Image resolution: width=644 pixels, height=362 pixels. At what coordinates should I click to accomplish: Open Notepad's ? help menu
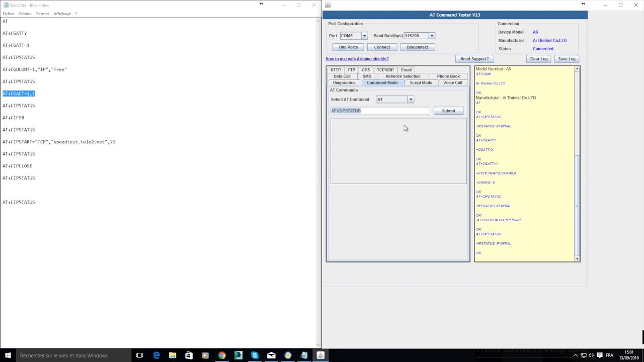point(76,14)
